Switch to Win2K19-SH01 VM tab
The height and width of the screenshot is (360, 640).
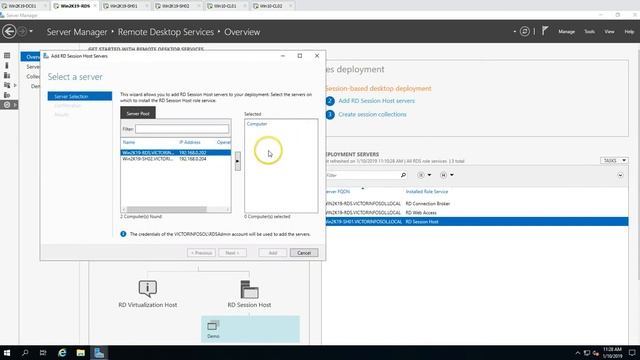(x=124, y=6)
